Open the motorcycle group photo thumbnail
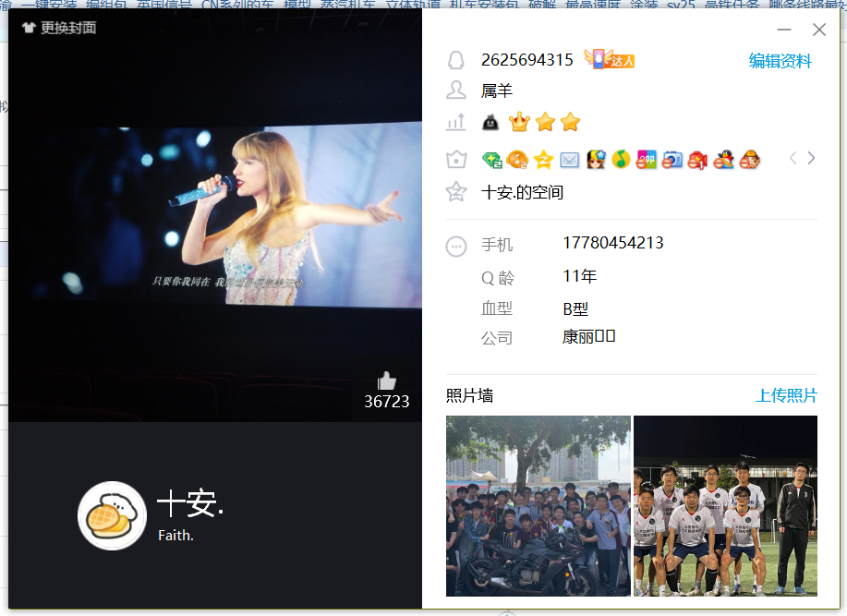 [x=538, y=506]
